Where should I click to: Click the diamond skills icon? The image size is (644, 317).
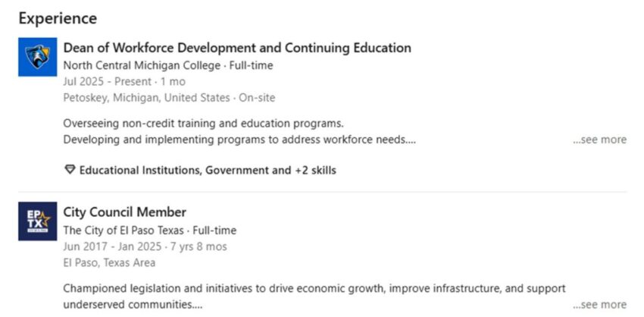pos(70,171)
